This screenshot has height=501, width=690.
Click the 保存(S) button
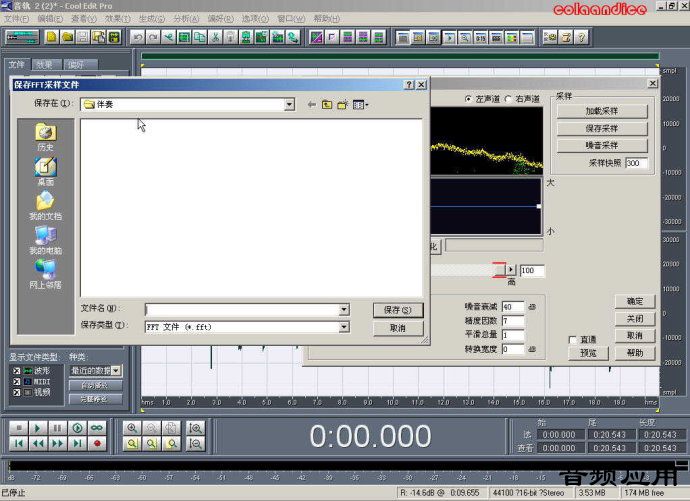[398, 310]
